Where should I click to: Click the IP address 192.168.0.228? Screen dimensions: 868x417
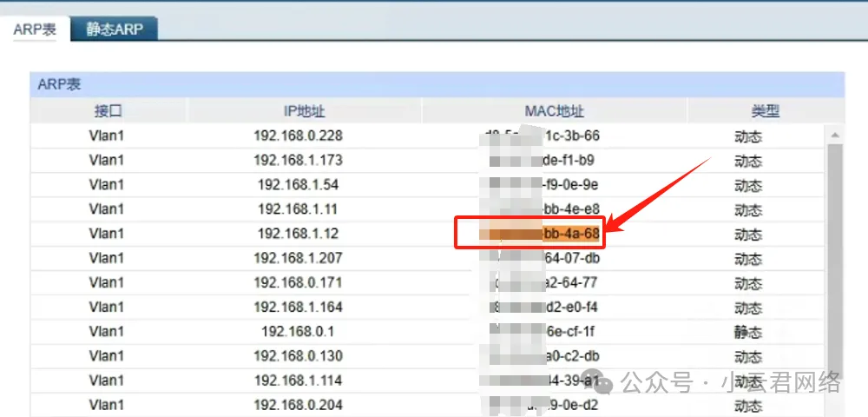pyautogui.click(x=298, y=136)
